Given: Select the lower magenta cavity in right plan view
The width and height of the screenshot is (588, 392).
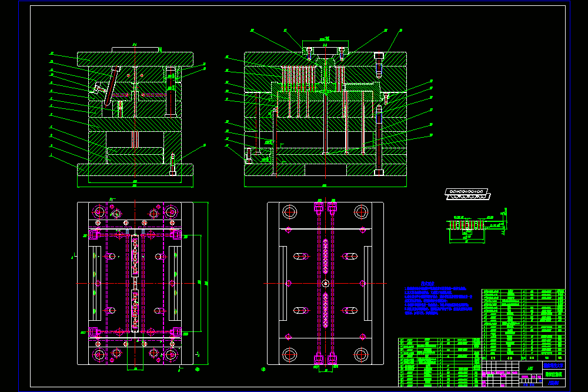Looking at the screenshot, I should [325, 310].
